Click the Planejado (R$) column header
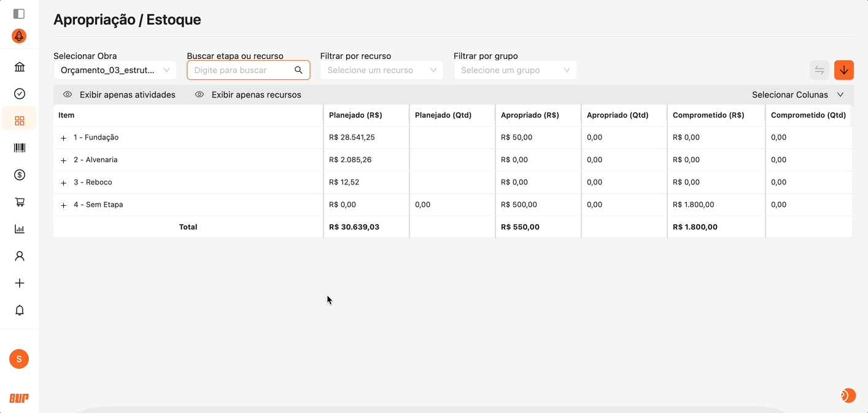868x413 pixels. [355, 115]
